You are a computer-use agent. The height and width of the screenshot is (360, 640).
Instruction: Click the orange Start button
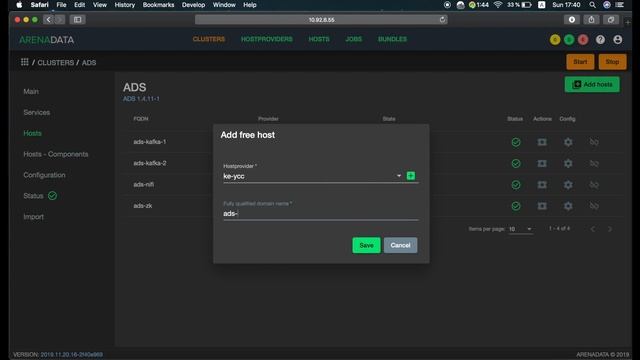click(x=580, y=62)
